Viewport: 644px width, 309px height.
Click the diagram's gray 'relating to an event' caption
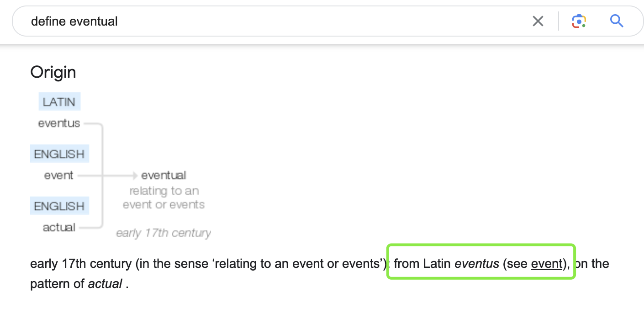tap(164, 197)
